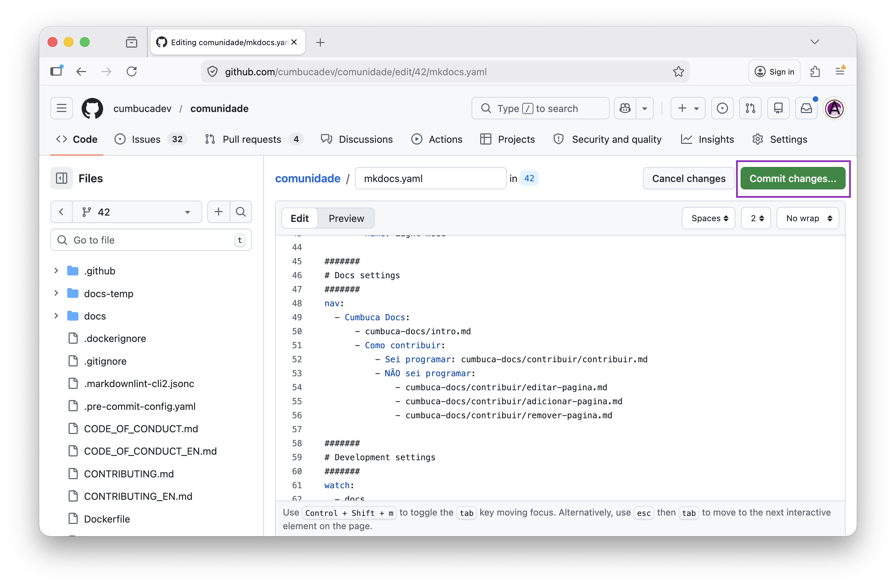Open CONTRIBUTING.md file
The height and width of the screenshot is (588, 896).
click(129, 474)
